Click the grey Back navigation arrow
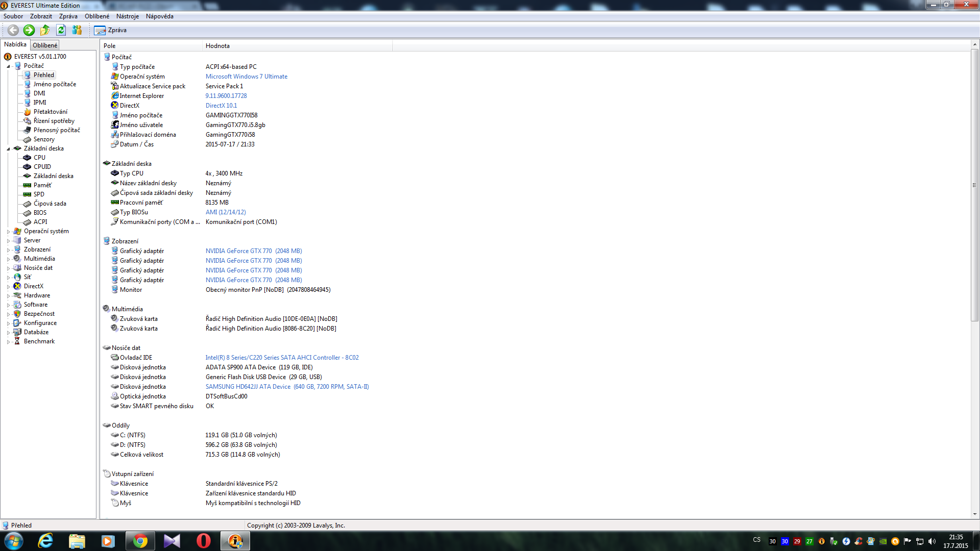 (13, 30)
